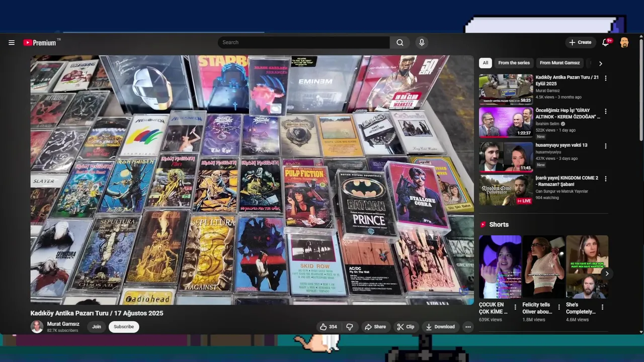644x362 pixels.
Task: Go to YouTube Premium home logo
Action: (x=40, y=43)
